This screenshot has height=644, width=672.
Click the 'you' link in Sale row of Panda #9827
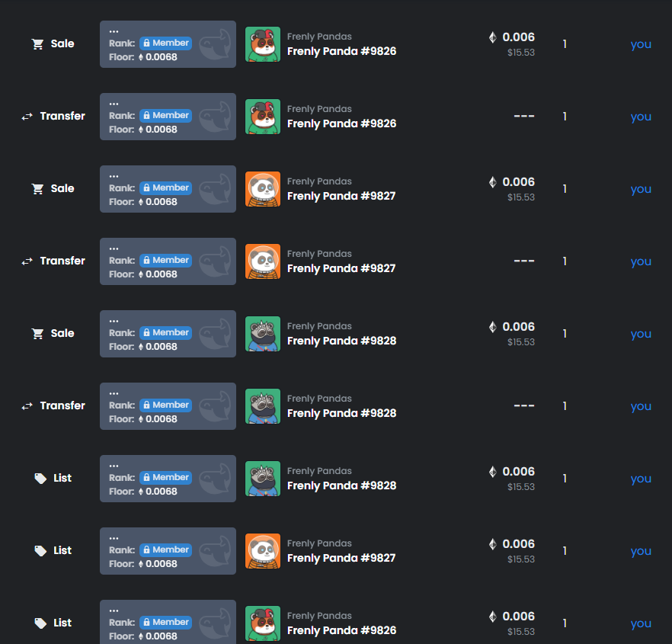[641, 190]
